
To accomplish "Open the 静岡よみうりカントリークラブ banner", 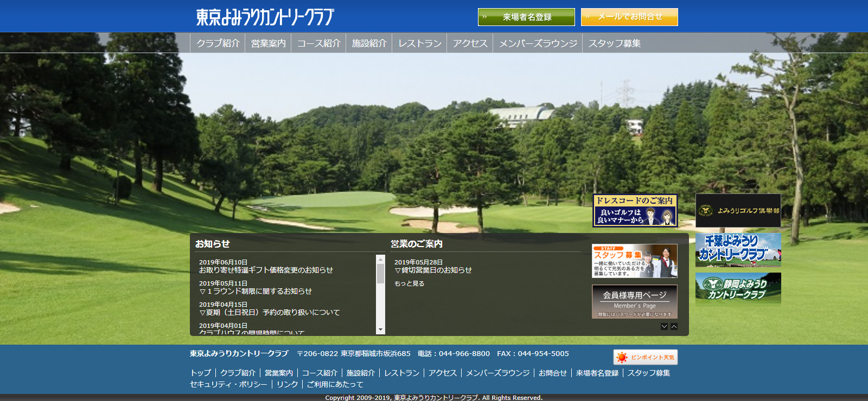I will tap(738, 288).
